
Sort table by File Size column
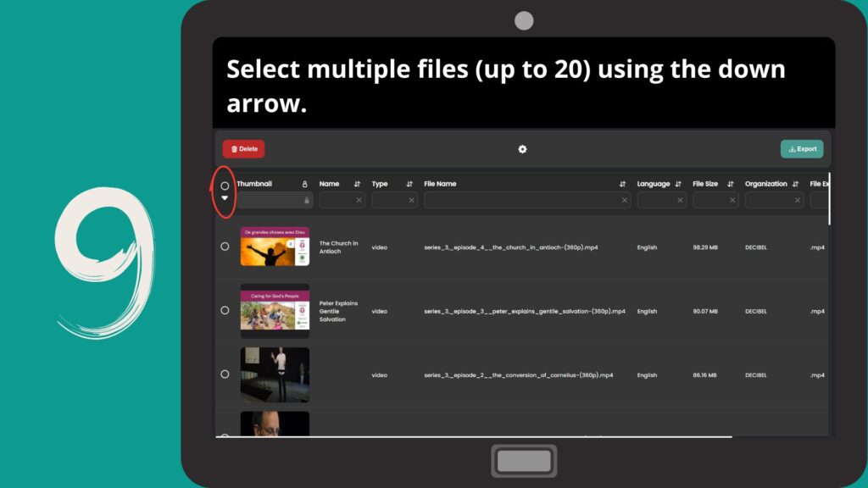click(731, 184)
